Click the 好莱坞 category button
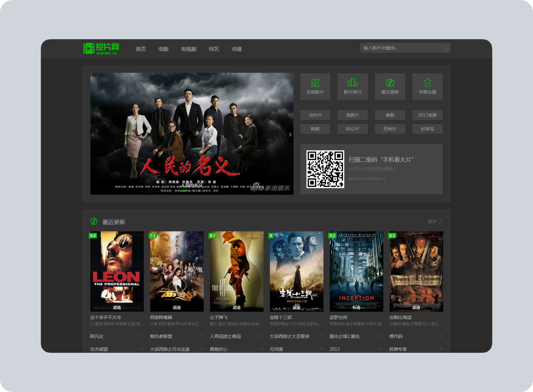This screenshot has width=533, height=392. coord(427,129)
